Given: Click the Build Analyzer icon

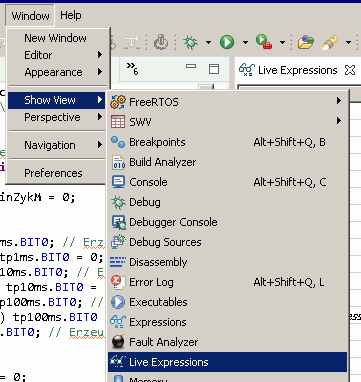Looking at the screenshot, I should pyautogui.click(x=118, y=162).
